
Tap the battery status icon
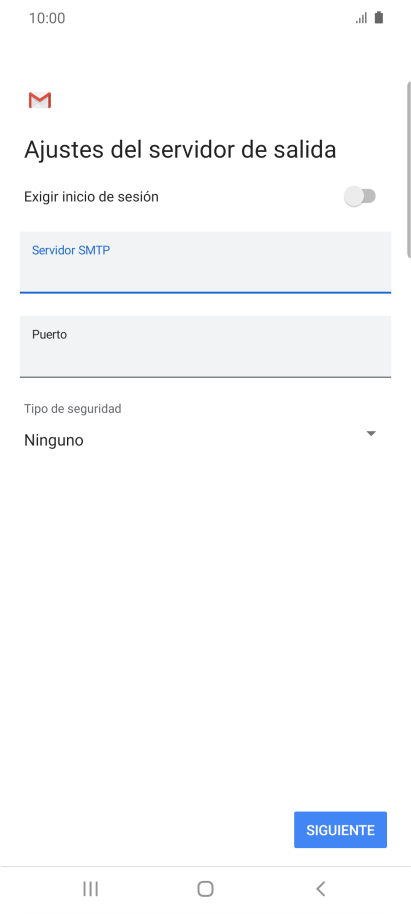(x=379, y=17)
